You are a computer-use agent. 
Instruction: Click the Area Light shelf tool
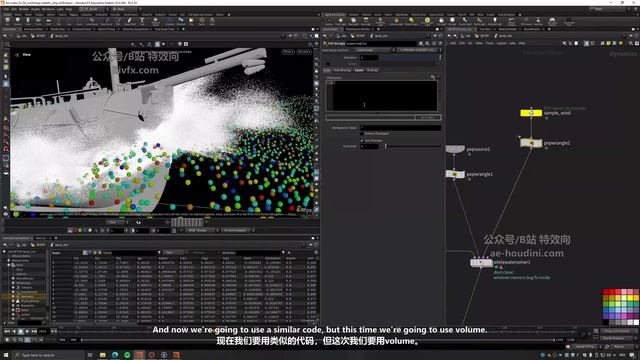367,21
